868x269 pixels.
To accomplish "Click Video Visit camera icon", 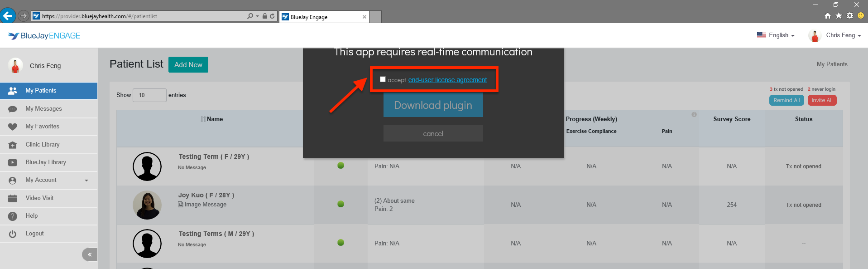I will click(x=13, y=198).
